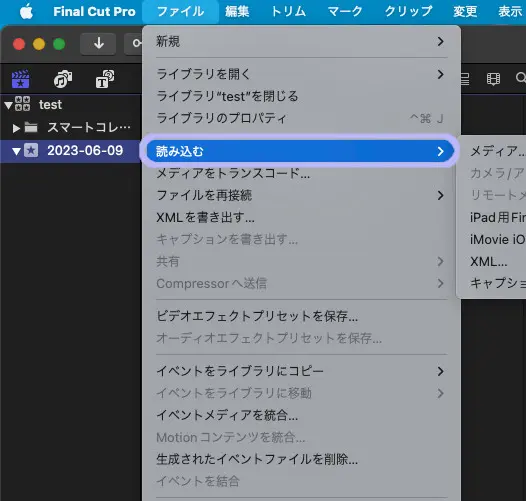Screen dimensions: 526x501
Task: Click the smart collection folder icon
Action: (31, 128)
